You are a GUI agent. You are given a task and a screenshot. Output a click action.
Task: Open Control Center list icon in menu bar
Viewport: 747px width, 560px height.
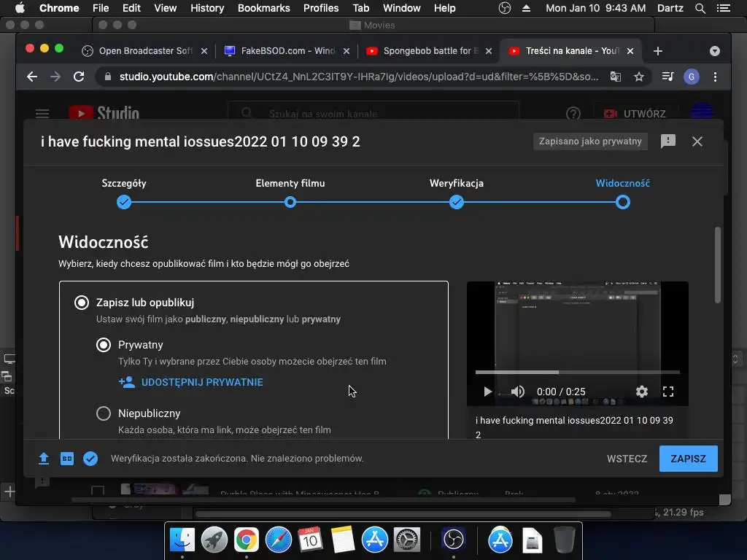click(724, 8)
